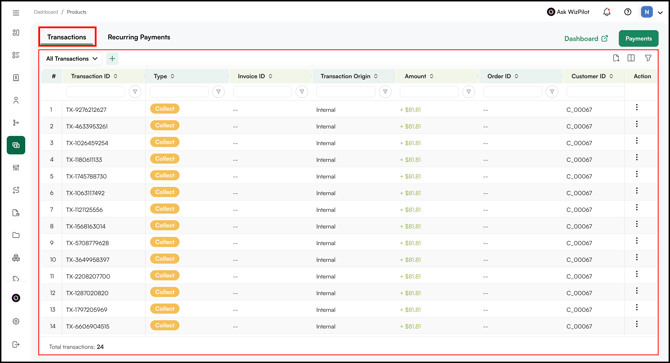670x363 pixels.
Task: Click the Products breadcrumb text
Action: click(76, 12)
